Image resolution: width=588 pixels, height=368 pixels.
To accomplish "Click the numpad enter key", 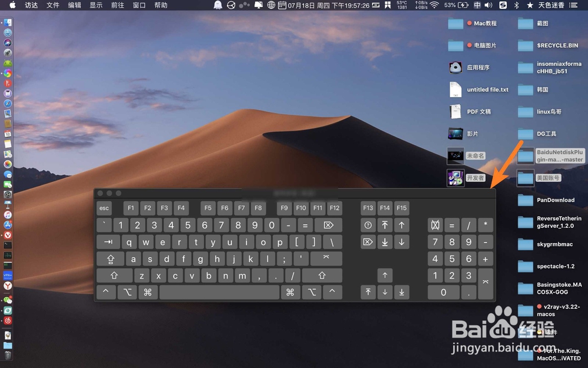I will pos(486,284).
